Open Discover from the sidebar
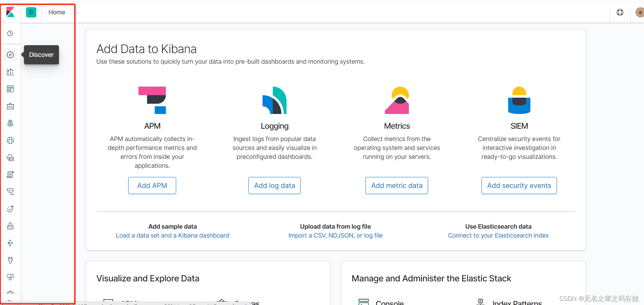The image size is (644, 305). [10, 55]
